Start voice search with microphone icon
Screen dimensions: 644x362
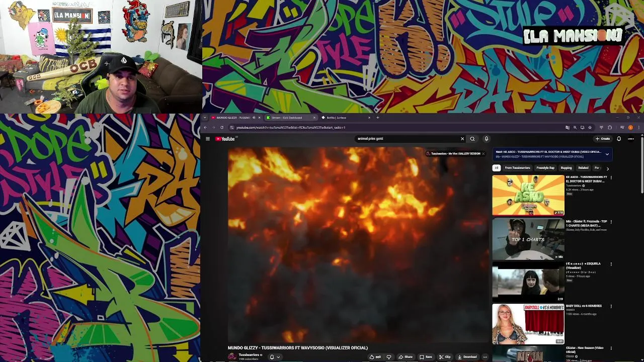[486, 139]
